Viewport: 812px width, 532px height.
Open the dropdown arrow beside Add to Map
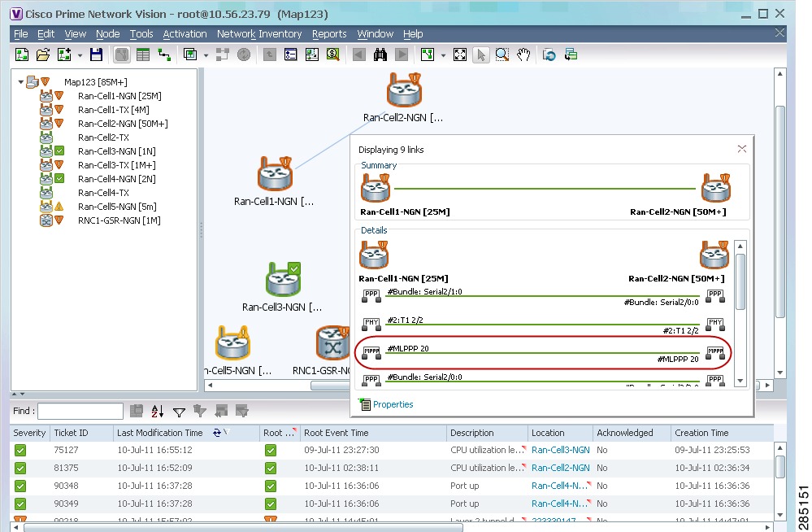tap(80, 55)
